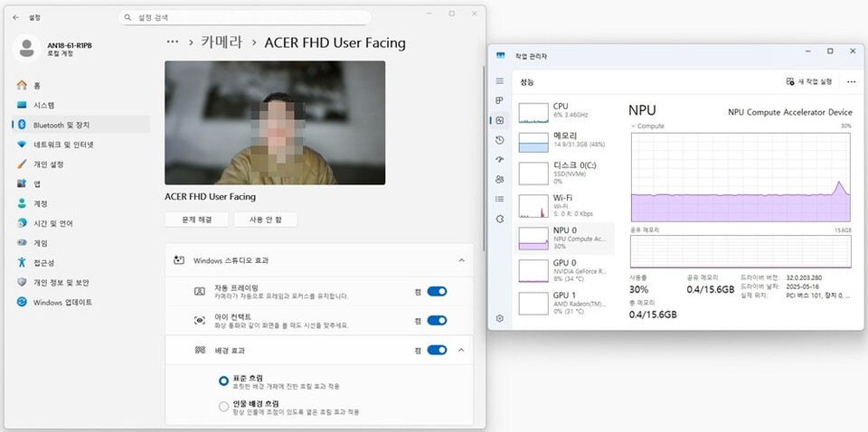Collapse the Windows 스튜디오 효과 section chevron
The width and height of the screenshot is (868, 432).
click(462, 260)
